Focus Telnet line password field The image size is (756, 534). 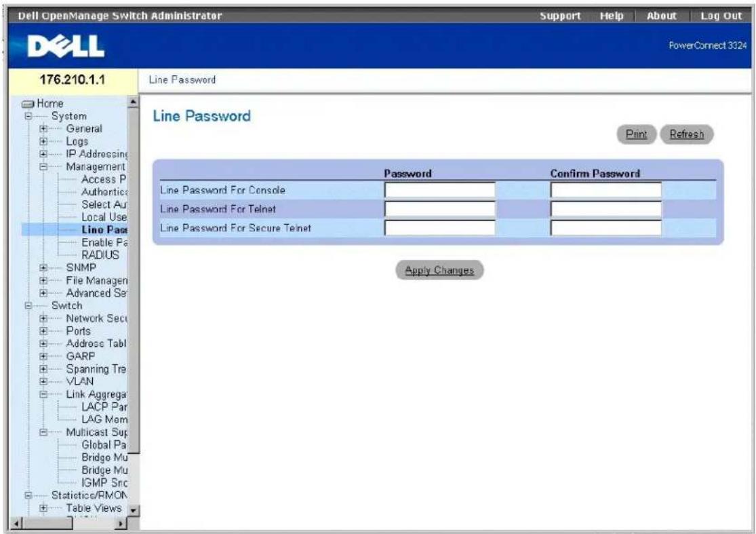pyautogui.click(x=440, y=209)
